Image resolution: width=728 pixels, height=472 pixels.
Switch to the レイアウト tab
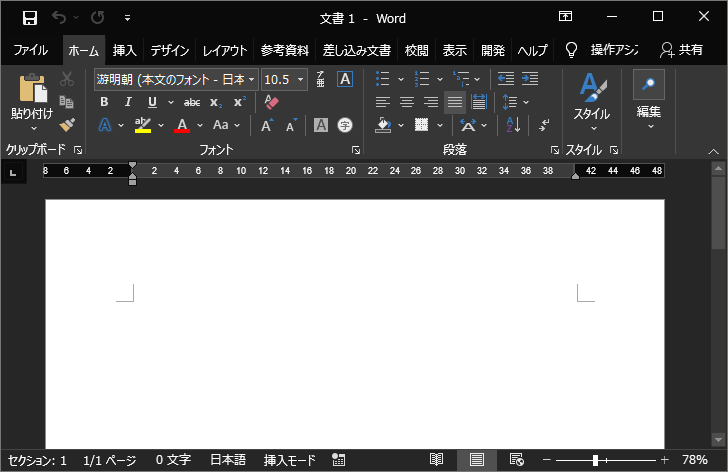point(225,50)
